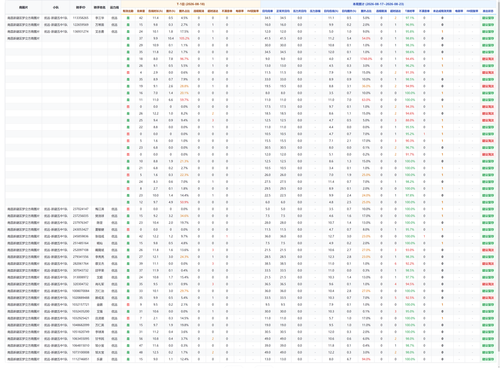Click the green tag at the end of the first row
This screenshot has width=500, height=368.
point(488,18)
